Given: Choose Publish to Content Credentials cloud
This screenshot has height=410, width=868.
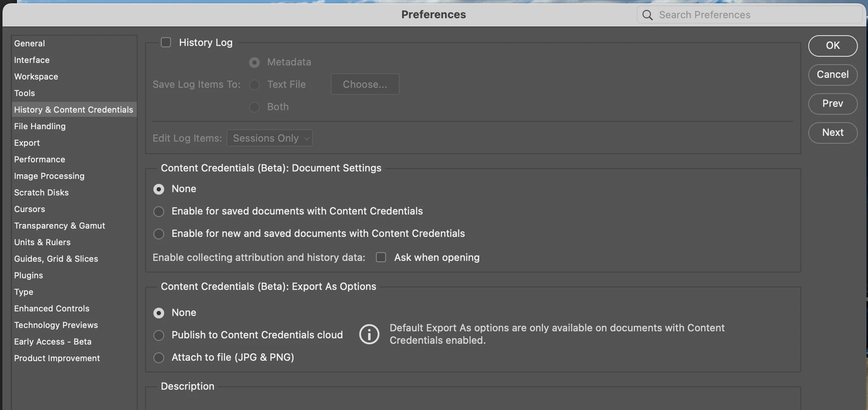Looking at the screenshot, I should click(x=159, y=335).
